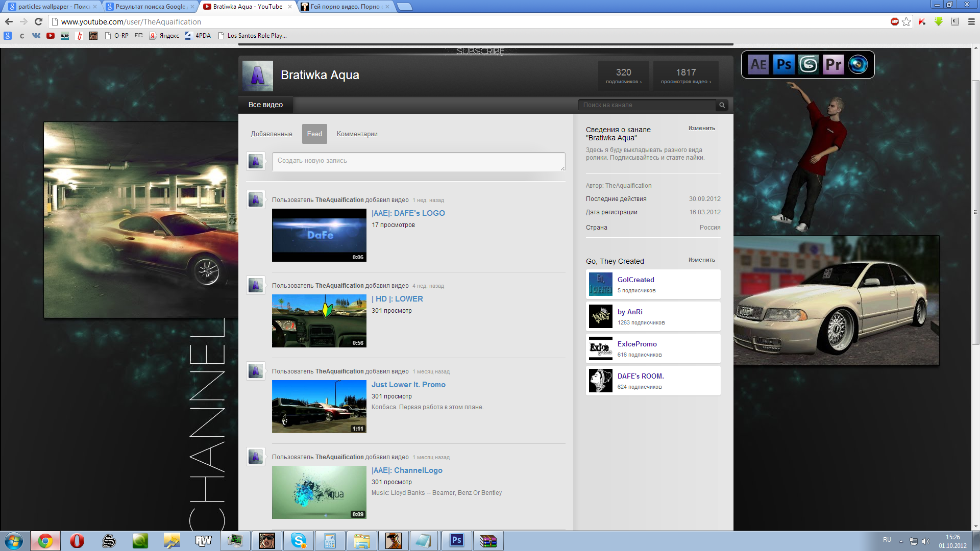The height and width of the screenshot is (551, 980).
Task: Click the ExIcePromo channel avatar icon
Action: (601, 348)
